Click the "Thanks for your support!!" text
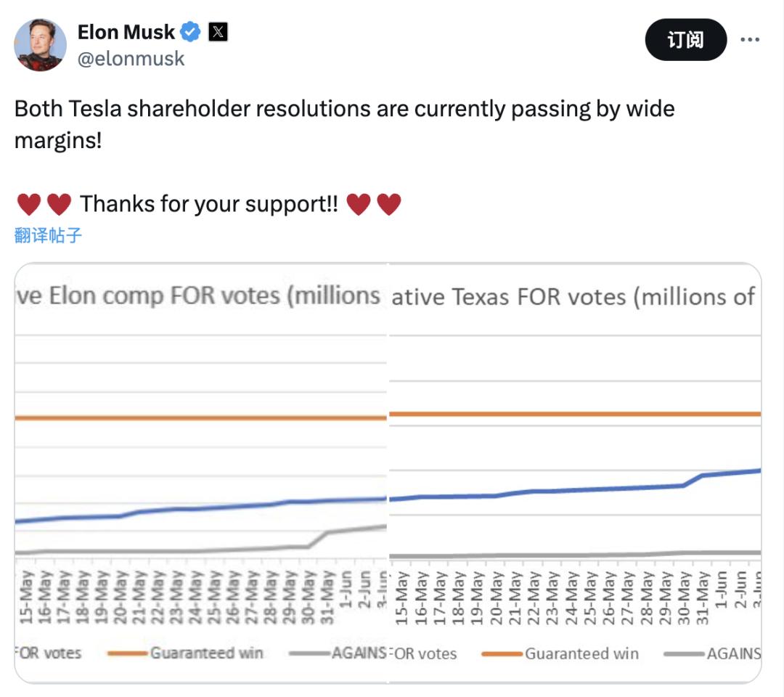Viewport: 784px width, 697px height. point(209,205)
